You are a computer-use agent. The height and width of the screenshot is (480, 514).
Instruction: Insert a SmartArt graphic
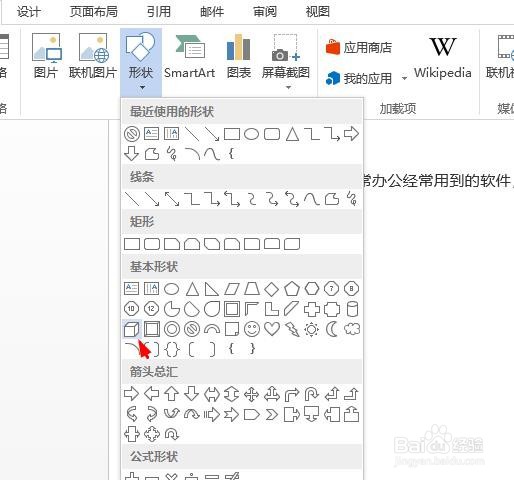click(189, 56)
